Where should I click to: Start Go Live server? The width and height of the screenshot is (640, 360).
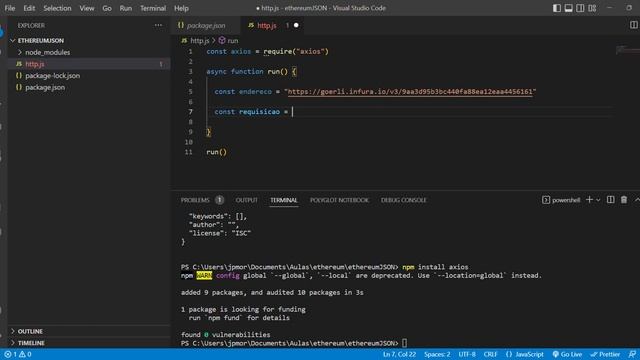[567, 354]
